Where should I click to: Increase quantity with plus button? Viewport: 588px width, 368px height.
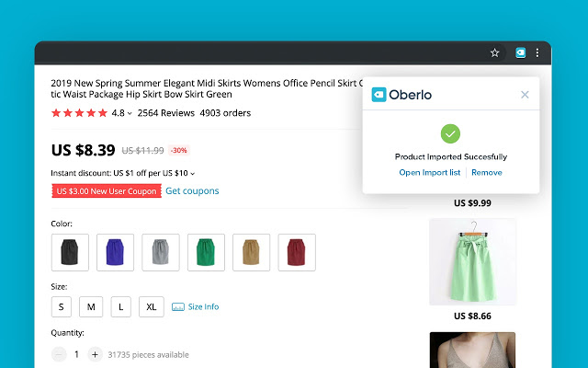coord(94,354)
